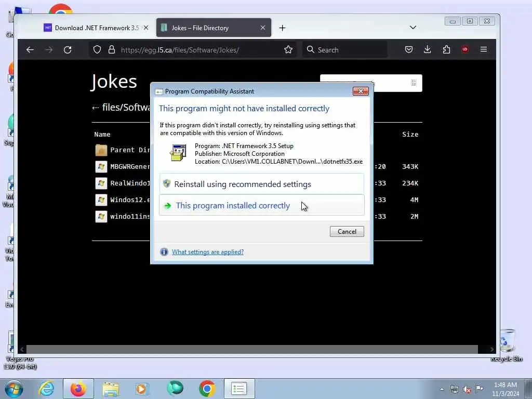
Task: Click Cancel in Compatibility Assistant
Action: 347,231
